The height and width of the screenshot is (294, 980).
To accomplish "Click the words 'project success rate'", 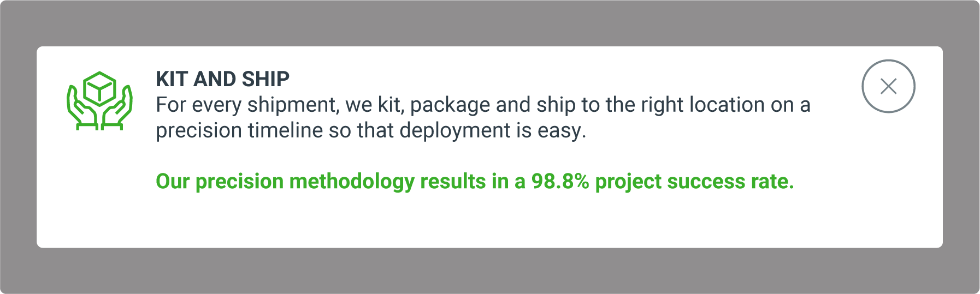I will coord(694,182).
